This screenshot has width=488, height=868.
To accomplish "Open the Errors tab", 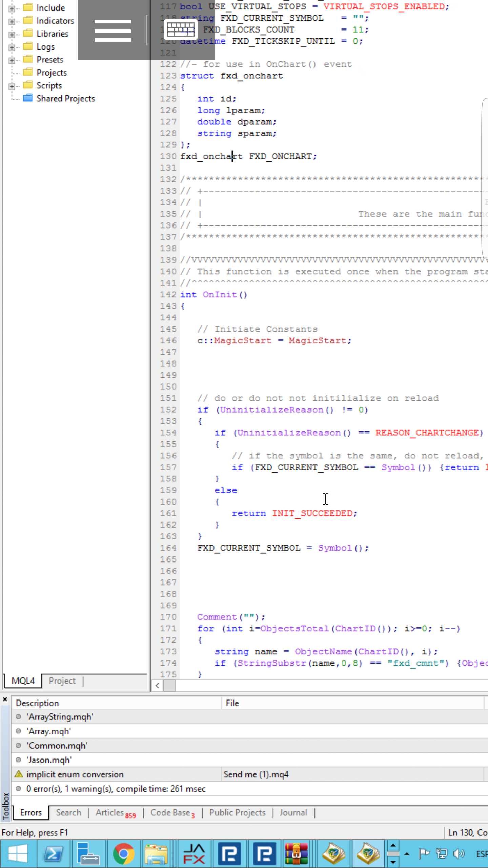I will pos(31,813).
